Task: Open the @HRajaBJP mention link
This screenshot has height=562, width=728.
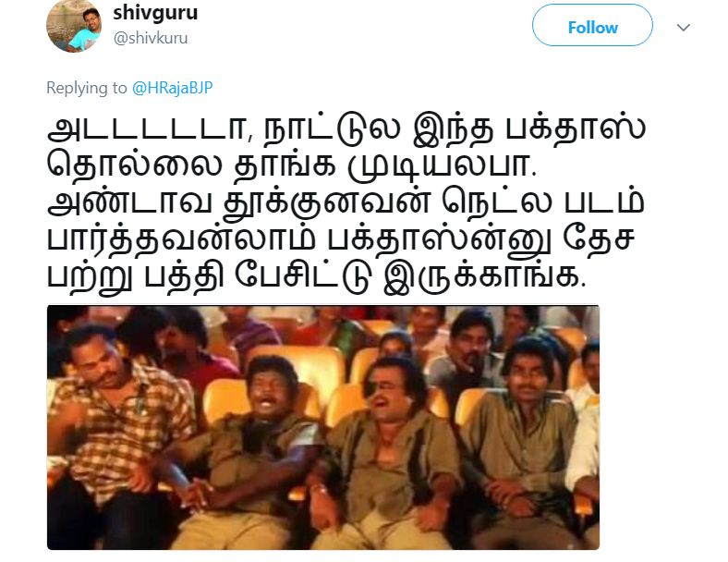Action: 172,87
